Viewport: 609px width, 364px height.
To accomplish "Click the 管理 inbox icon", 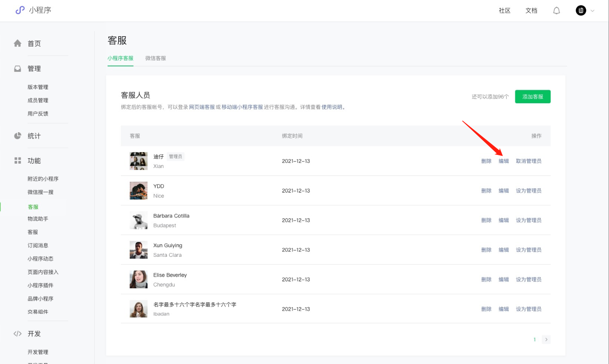I will click(x=18, y=69).
